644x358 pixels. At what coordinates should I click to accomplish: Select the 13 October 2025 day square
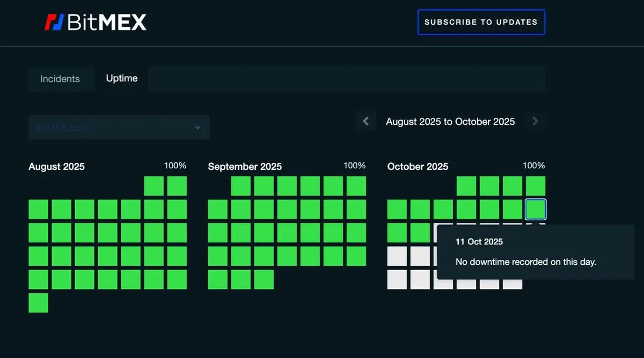(420, 233)
